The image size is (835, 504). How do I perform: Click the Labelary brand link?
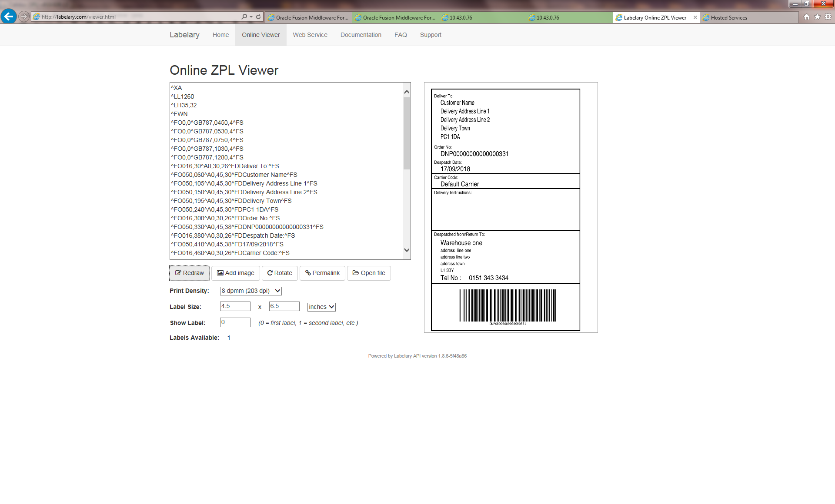[x=184, y=35]
